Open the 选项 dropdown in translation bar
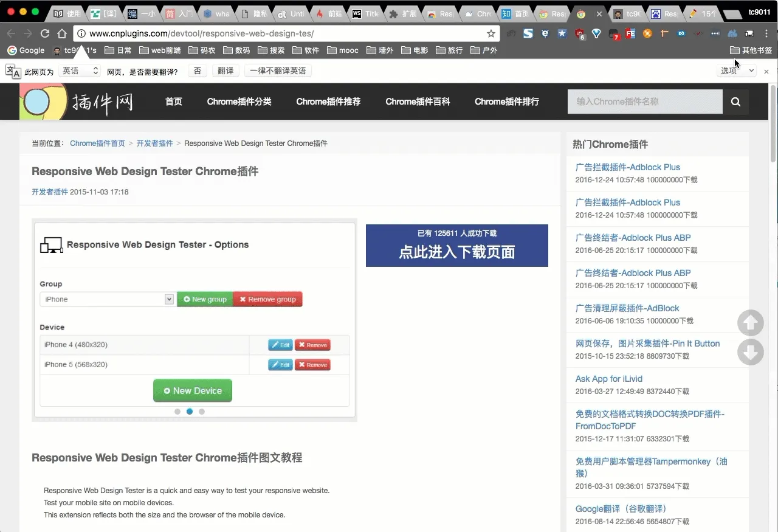 pos(737,71)
